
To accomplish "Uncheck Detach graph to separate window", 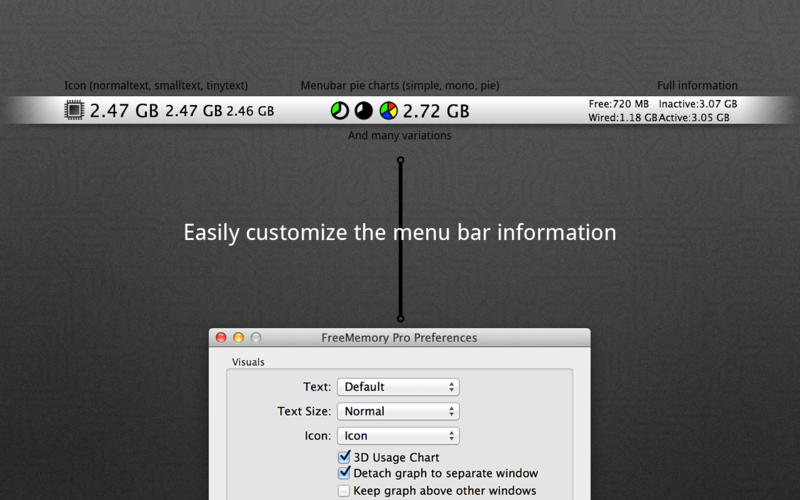I will 345,473.
